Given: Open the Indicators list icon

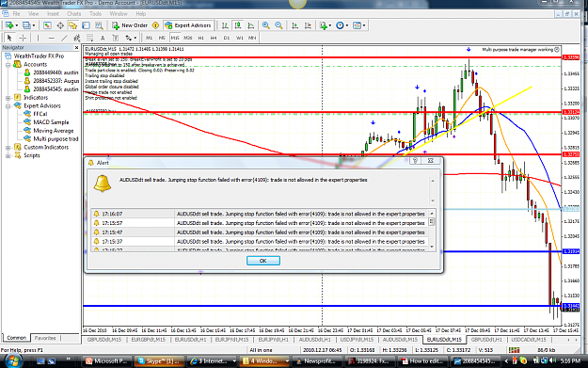Looking at the screenshot, I should click(324, 25).
